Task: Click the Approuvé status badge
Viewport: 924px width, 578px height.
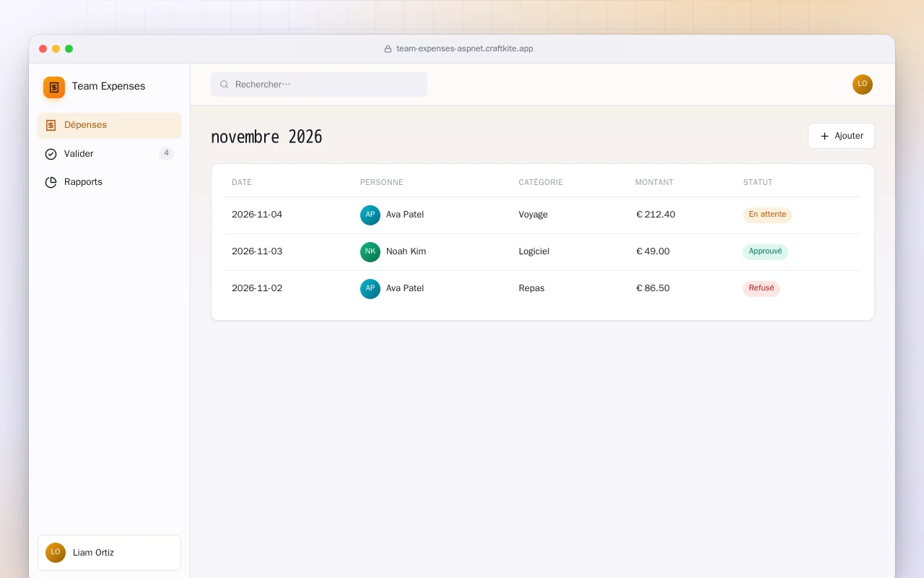Action: tap(765, 251)
